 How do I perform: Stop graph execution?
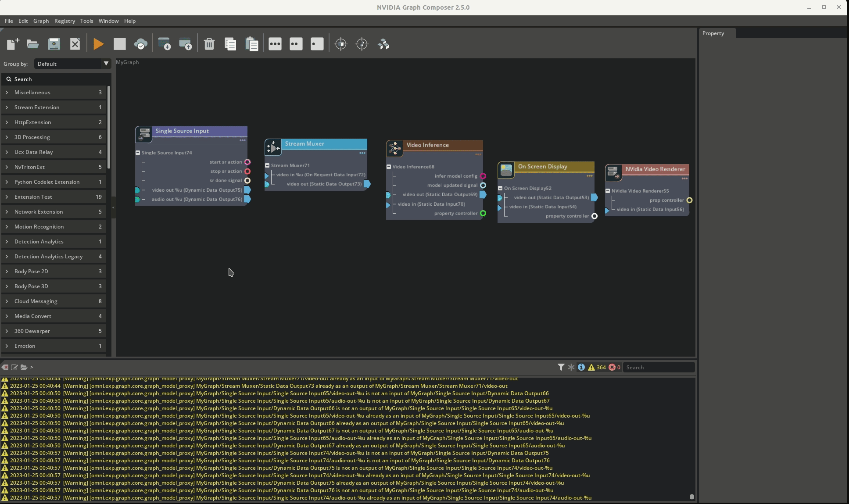click(119, 44)
